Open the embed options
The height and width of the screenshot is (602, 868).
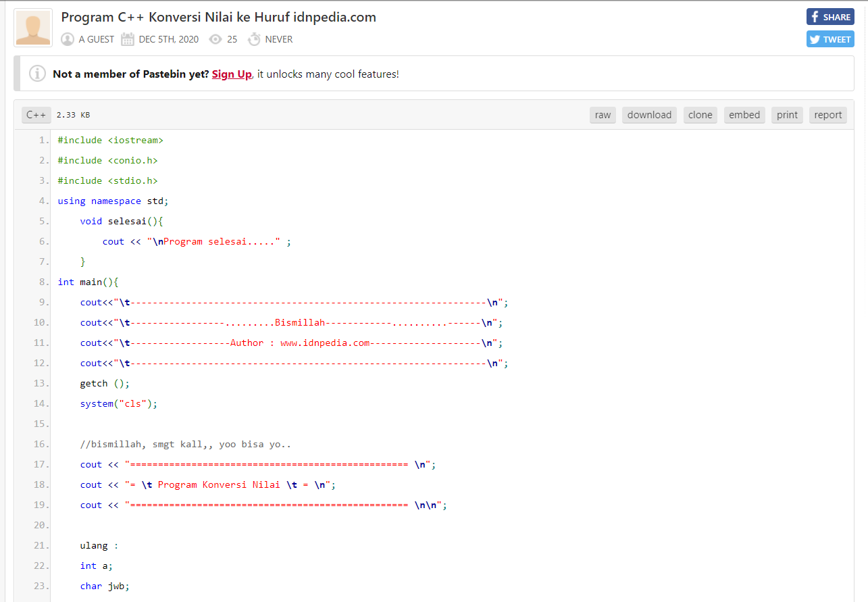(744, 115)
